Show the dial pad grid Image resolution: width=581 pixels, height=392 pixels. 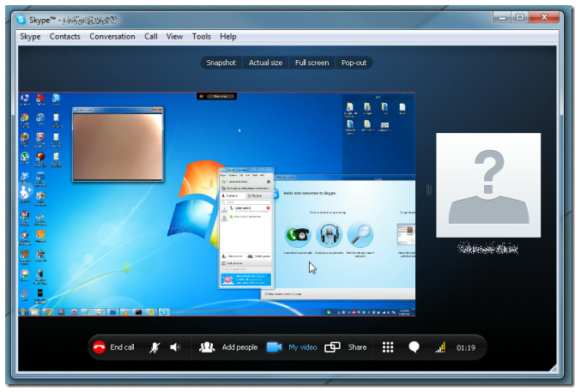tap(388, 347)
